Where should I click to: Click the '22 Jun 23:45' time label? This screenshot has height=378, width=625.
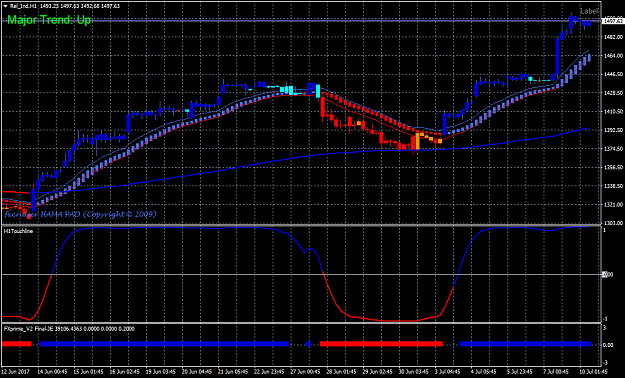[x=269, y=372]
